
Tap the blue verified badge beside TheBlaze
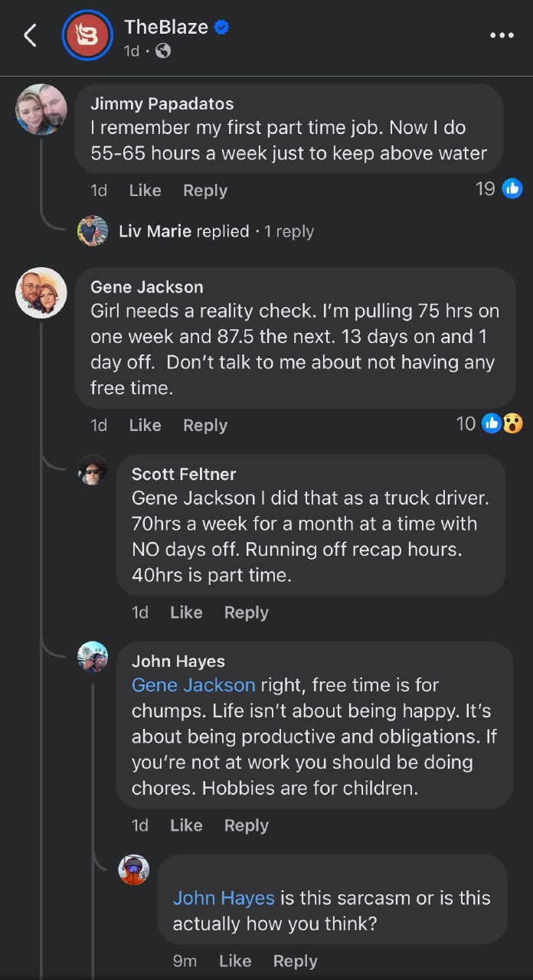click(x=221, y=28)
